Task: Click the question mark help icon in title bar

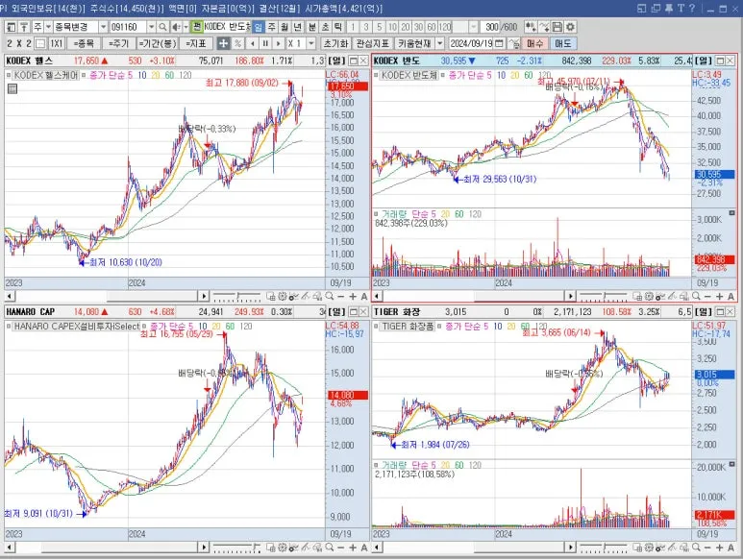Action: tap(692, 8)
